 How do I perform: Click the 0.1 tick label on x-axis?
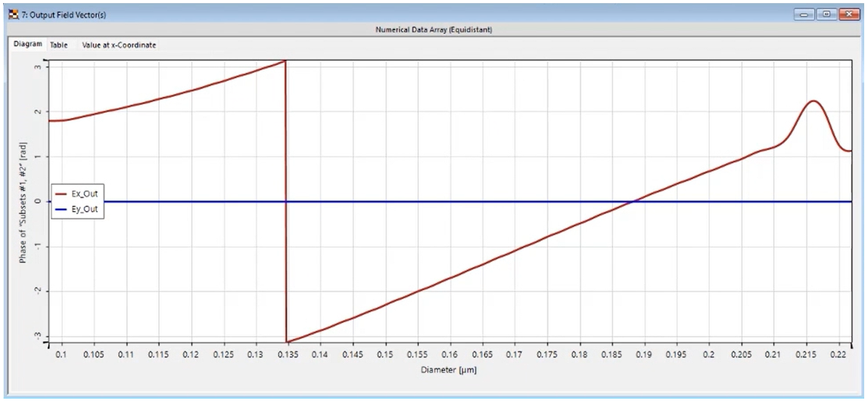click(61, 354)
